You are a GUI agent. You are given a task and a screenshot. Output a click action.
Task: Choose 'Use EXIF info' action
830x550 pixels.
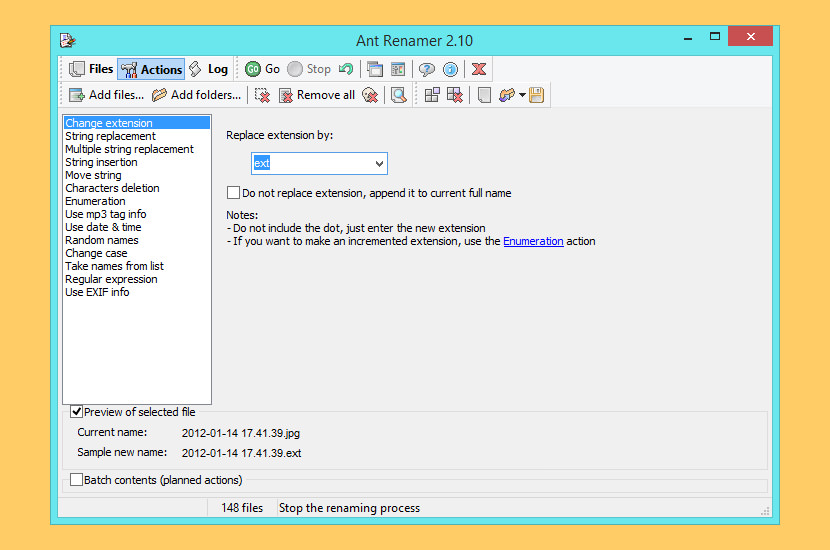(x=97, y=292)
